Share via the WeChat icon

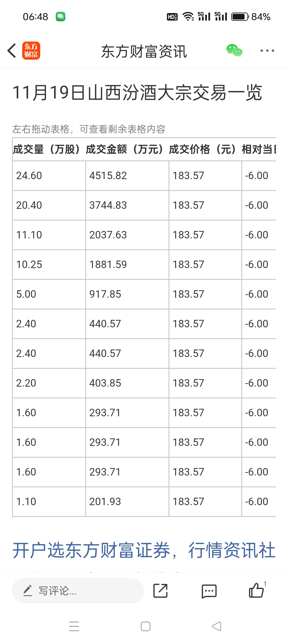(234, 50)
